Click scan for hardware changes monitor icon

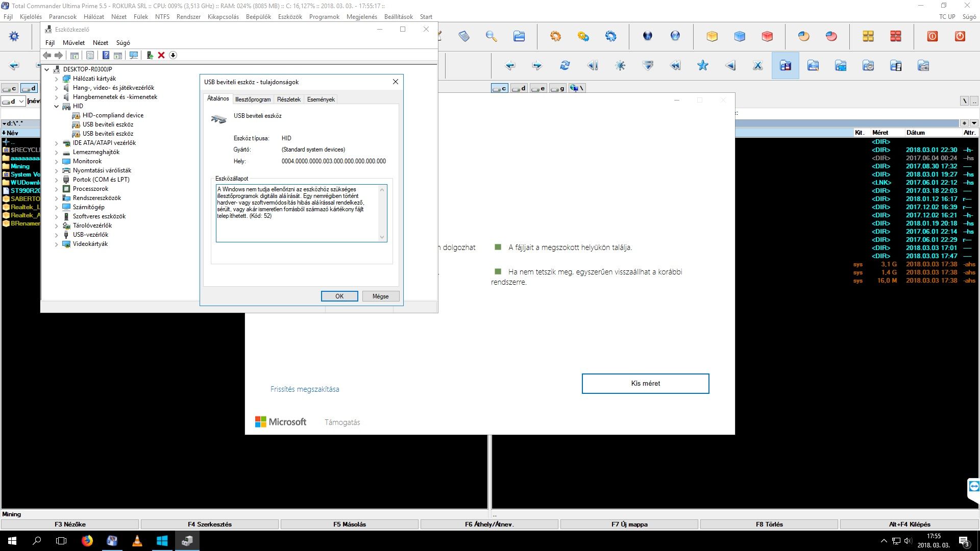[134, 55]
